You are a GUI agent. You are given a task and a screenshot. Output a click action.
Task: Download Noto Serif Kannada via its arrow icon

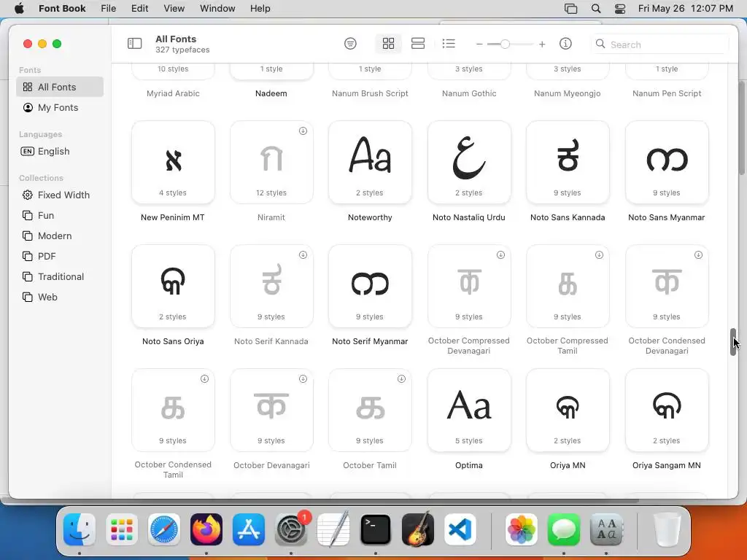pos(303,254)
